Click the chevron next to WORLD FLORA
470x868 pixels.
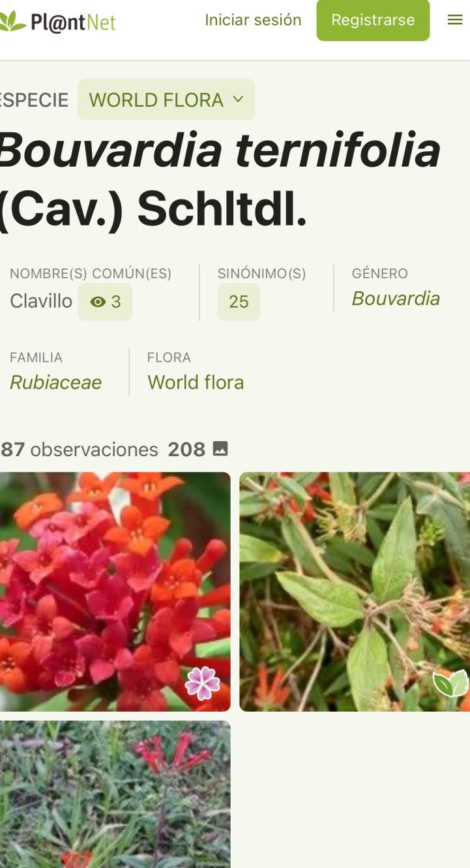point(238,99)
